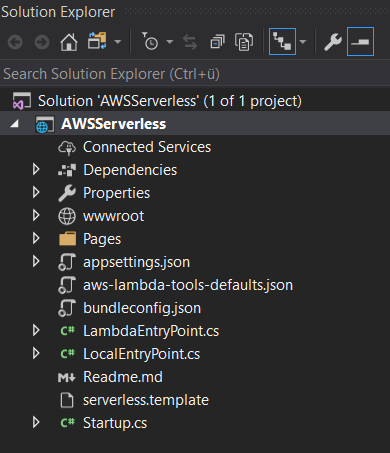Click the Search Solution Explorer field
Screen dimensions: 390x453
click(195, 74)
